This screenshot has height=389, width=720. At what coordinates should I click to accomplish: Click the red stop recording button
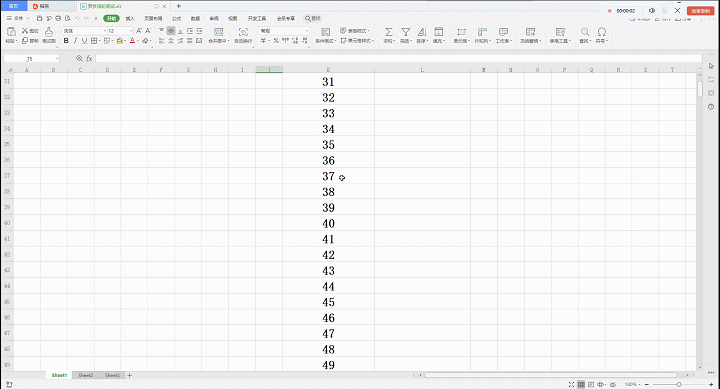click(701, 11)
